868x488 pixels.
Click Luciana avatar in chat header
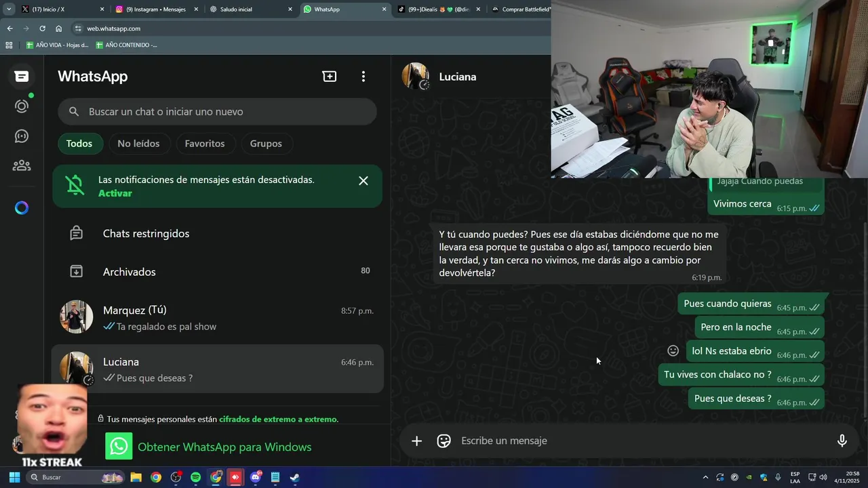point(416,77)
